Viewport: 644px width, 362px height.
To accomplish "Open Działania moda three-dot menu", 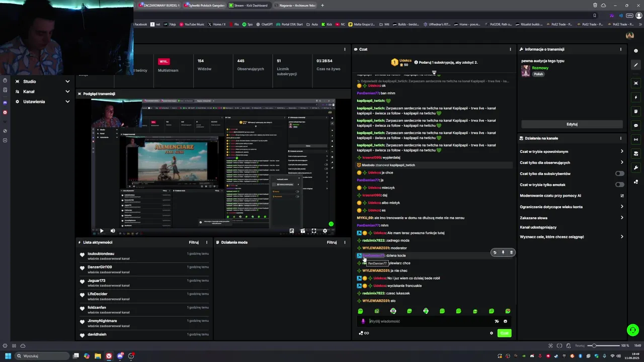I will pos(345,242).
